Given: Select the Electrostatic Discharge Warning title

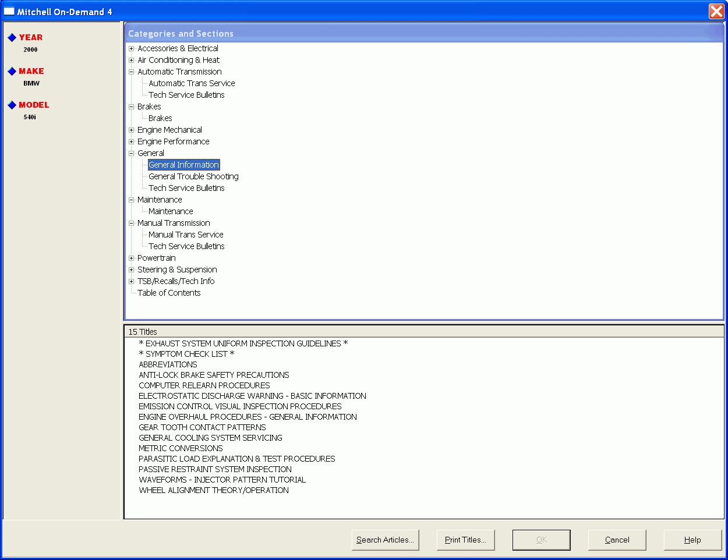Looking at the screenshot, I should pos(252,396).
